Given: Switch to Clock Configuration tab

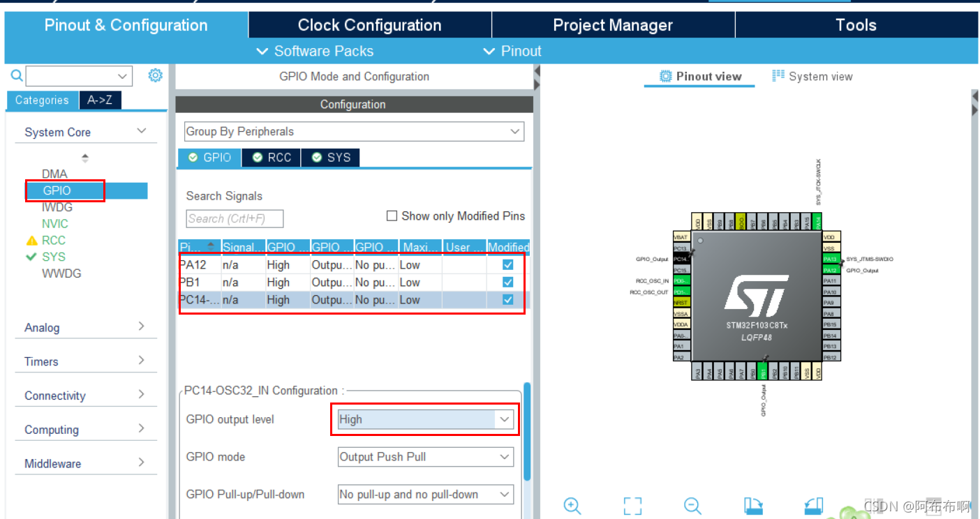Looking at the screenshot, I should click(x=370, y=25).
